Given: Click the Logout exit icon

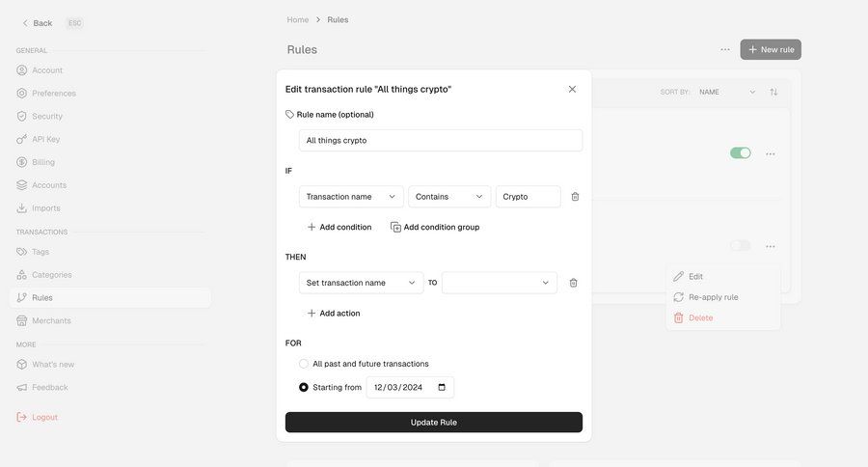Looking at the screenshot, I should [21, 417].
